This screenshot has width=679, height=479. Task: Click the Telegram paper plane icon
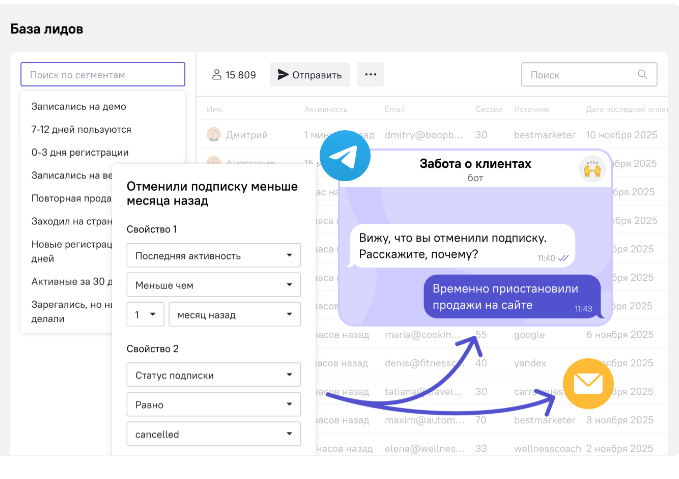click(345, 155)
